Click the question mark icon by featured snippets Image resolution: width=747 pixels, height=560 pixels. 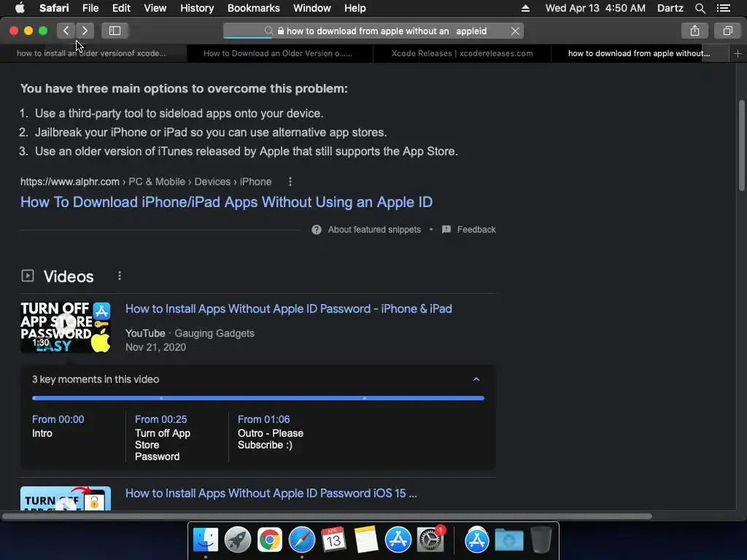tap(317, 230)
